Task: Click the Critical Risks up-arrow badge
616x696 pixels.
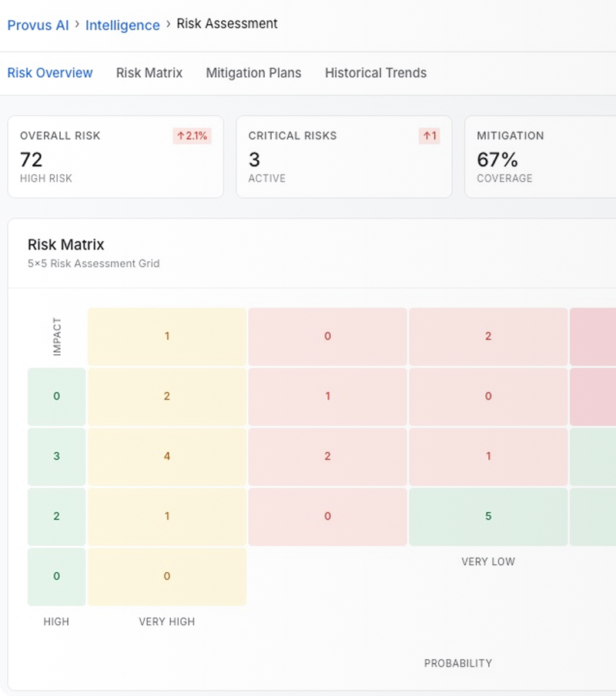Action: tap(429, 136)
